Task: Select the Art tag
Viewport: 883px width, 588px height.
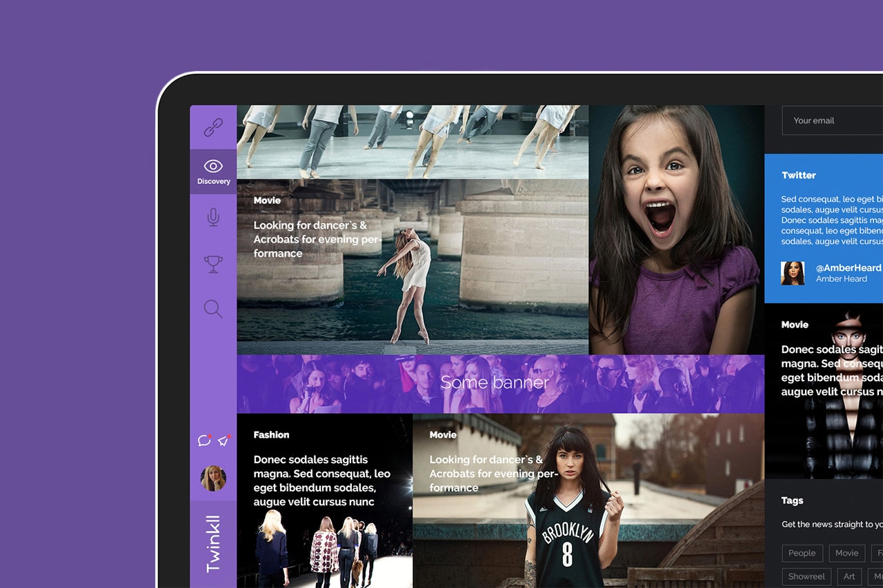Action: pyautogui.click(x=849, y=576)
